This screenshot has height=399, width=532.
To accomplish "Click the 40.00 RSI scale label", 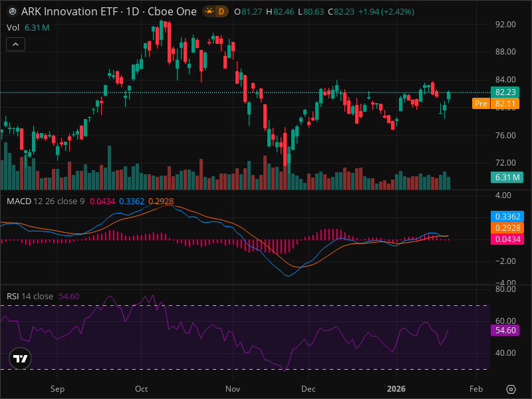I will (x=505, y=353).
